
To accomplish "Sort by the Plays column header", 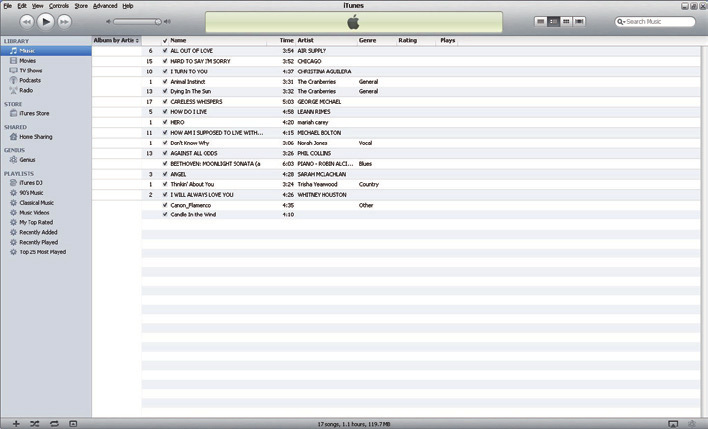I will point(447,41).
